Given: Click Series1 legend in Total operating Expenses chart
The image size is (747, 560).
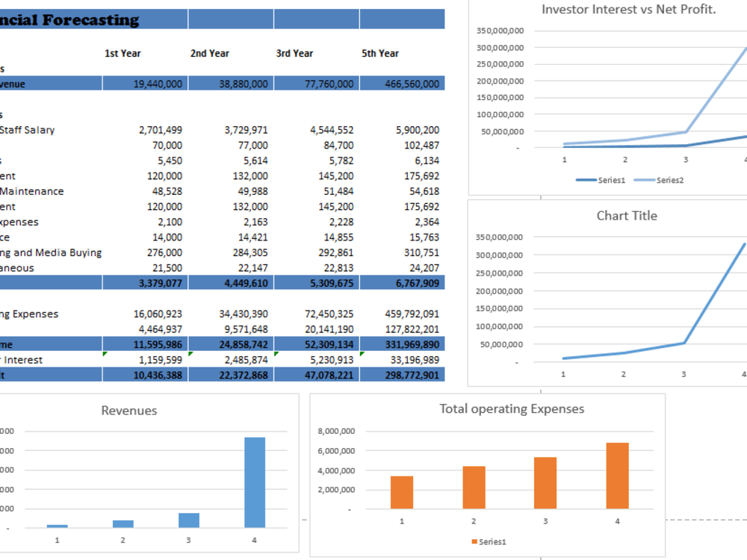Looking at the screenshot, I should click(x=489, y=541).
